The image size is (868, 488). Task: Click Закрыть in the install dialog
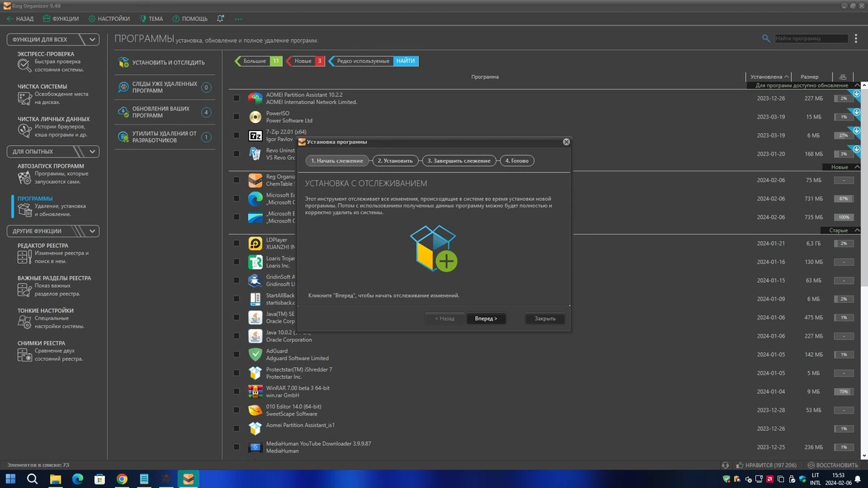545,318
